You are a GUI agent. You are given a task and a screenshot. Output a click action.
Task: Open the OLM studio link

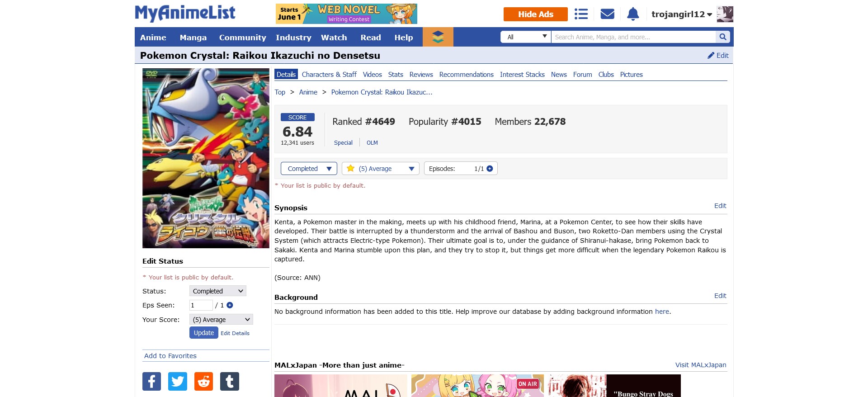tap(372, 143)
